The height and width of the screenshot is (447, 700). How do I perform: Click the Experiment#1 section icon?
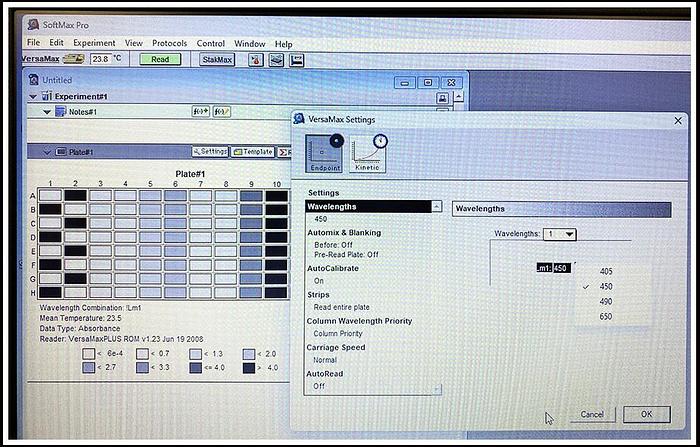click(47, 96)
